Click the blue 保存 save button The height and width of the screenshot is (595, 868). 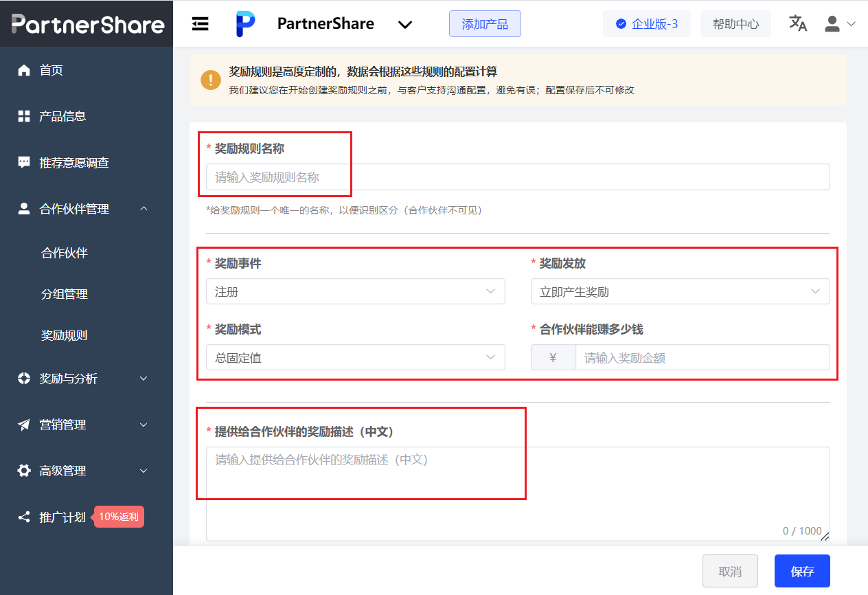click(x=802, y=571)
